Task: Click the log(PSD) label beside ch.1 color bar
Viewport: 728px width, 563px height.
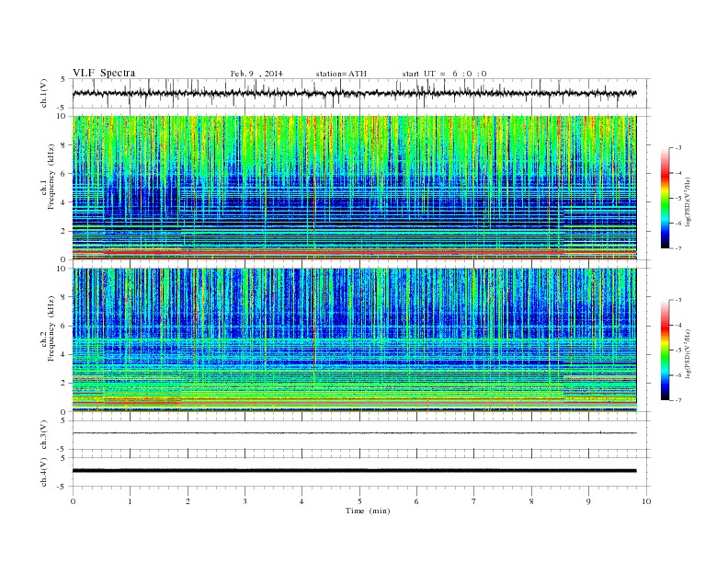Action: click(x=688, y=201)
